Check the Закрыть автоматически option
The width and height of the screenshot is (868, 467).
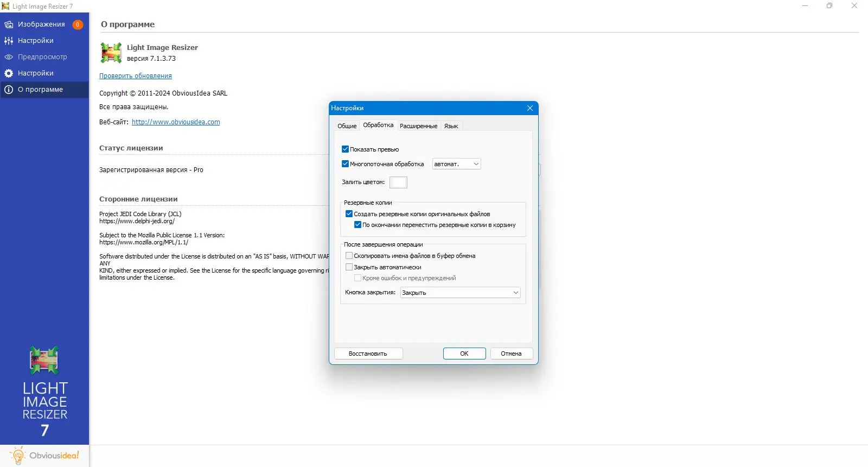(x=349, y=267)
